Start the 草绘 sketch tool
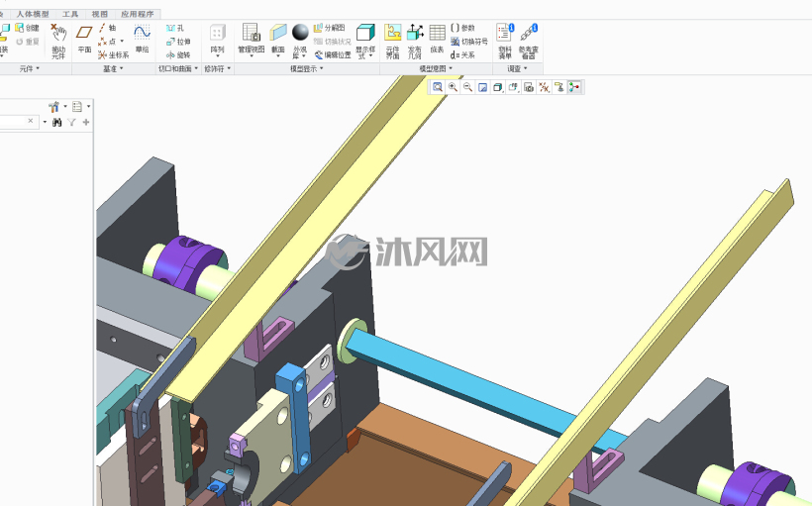812x506 pixels. (142, 40)
